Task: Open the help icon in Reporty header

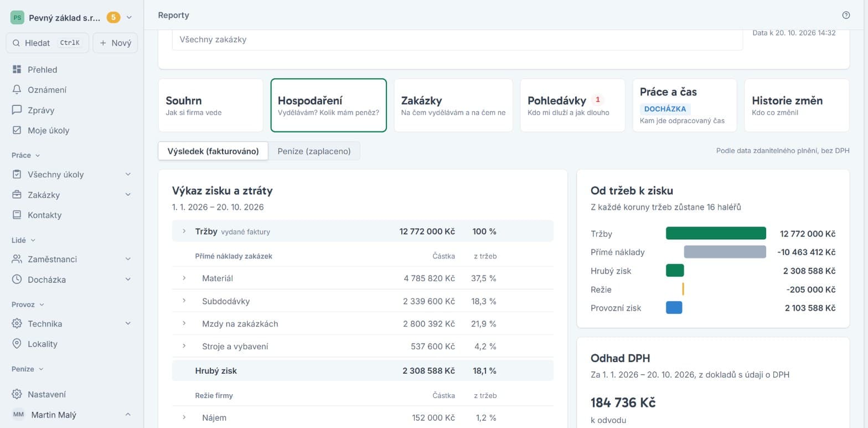Action: (846, 16)
